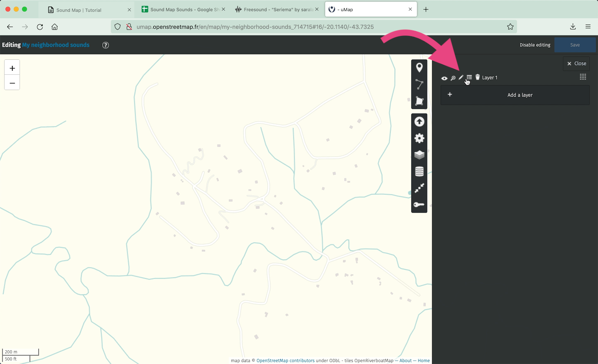Toggle Layer 1 visibility eye icon
This screenshot has width=598, height=364.
point(444,78)
